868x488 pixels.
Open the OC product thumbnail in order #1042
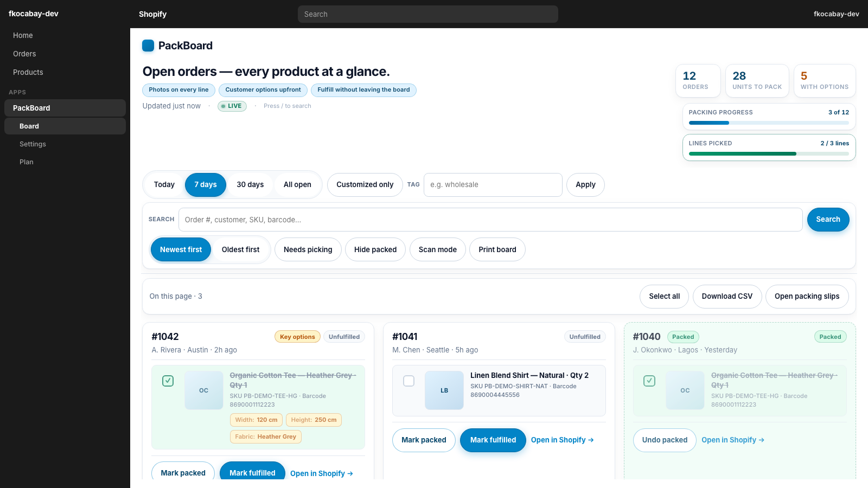pos(203,390)
